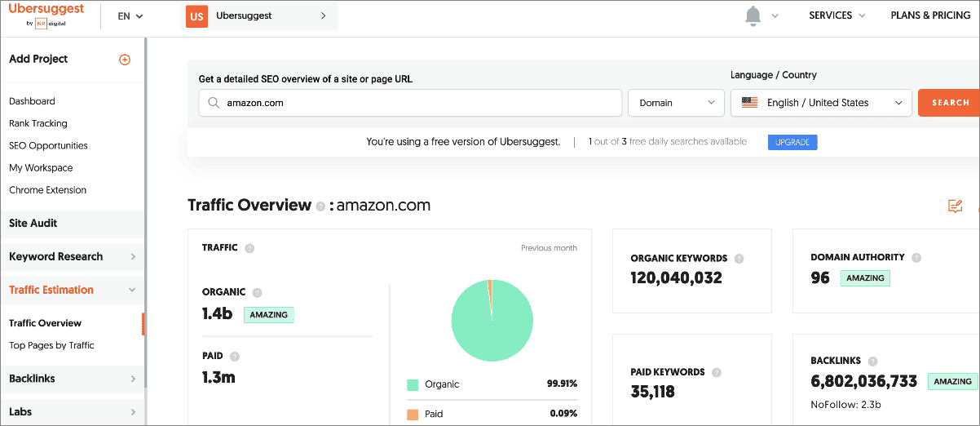Image resolution: width=980 pixels, height=426 pixels.
Task: Click the organic keywords value 120,040,032
Action: [x=677, y=278]
